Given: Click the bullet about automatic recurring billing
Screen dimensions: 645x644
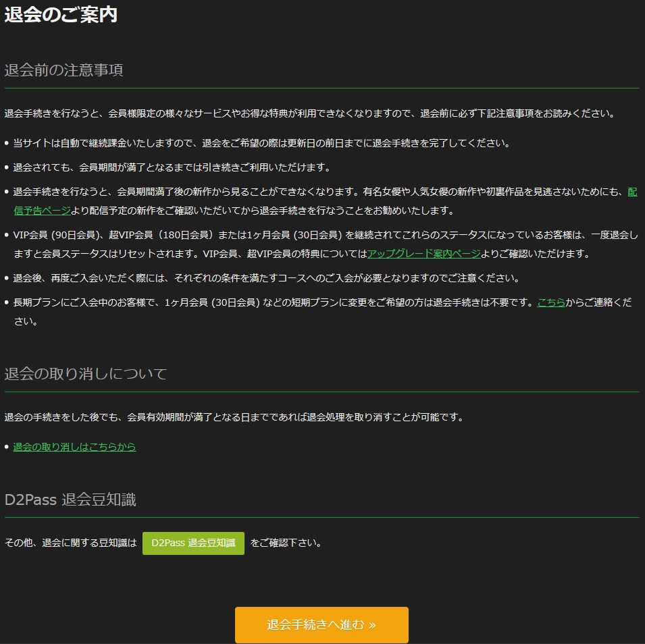Looking at the screenshot, I should [x=270, y=141].
